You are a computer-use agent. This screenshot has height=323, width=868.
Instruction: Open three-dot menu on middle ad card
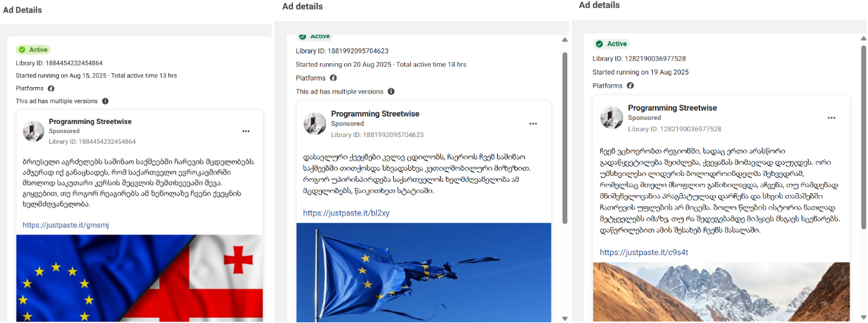(x=533, y=124)
